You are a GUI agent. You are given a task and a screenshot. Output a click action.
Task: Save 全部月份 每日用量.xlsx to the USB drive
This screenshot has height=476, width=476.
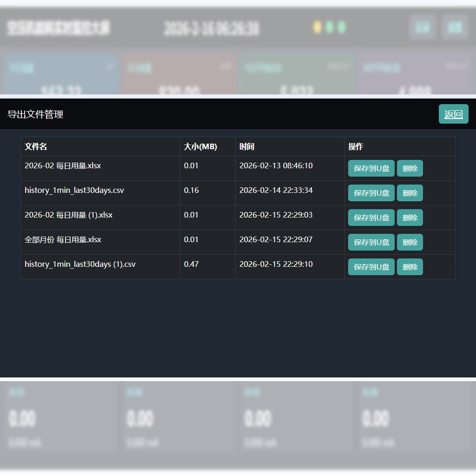point(371,242)
